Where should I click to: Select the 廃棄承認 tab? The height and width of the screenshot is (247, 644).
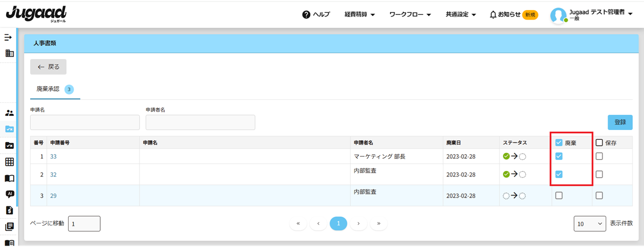[48, 89]
